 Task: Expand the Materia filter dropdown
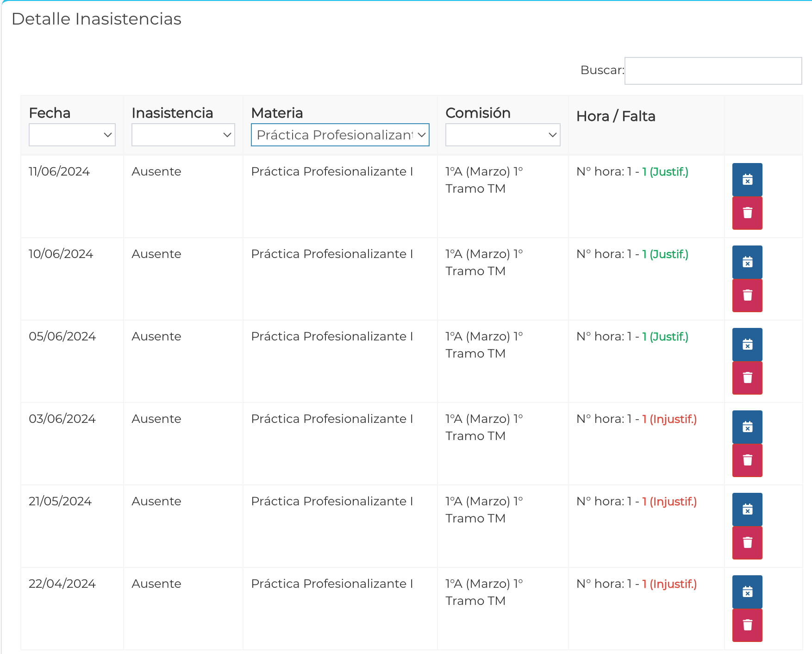point(340,135)
